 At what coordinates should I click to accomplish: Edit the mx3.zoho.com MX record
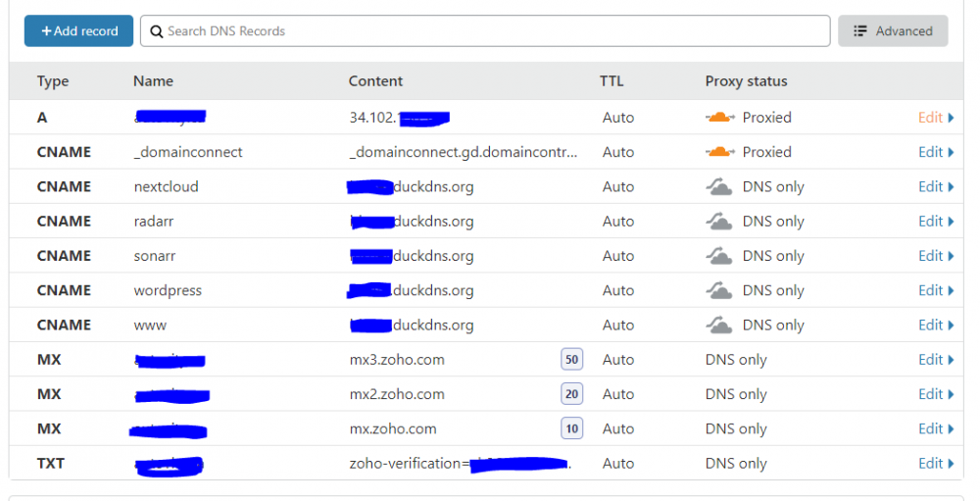click(x=936, y=360)
